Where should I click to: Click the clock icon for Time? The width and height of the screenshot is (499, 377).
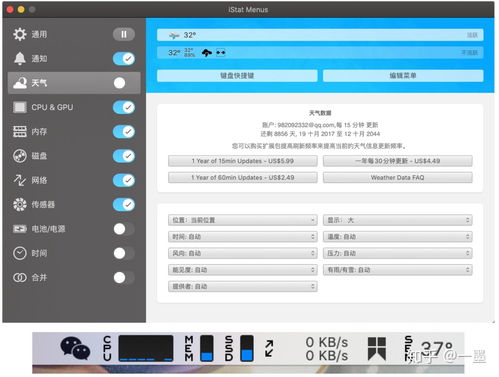[20, 253]
